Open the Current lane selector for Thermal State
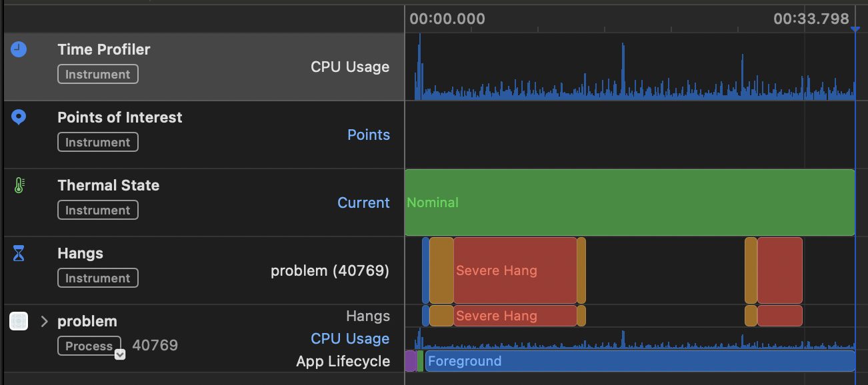 363,202
